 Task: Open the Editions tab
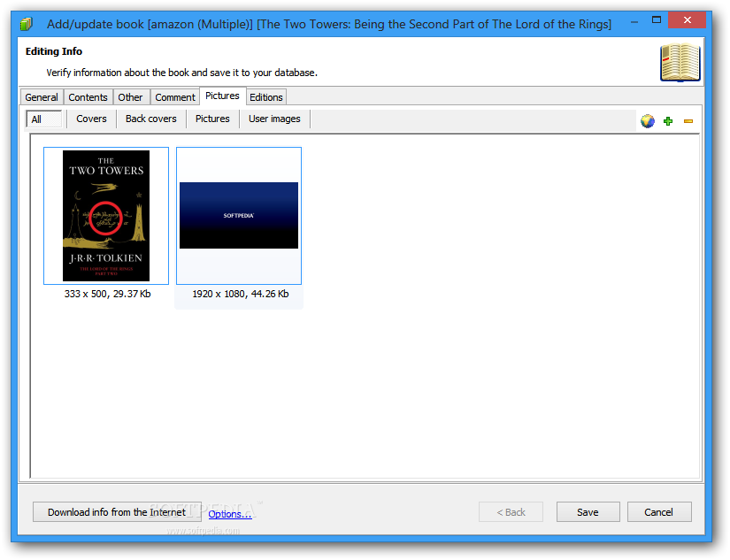click(x=266, y=97)
